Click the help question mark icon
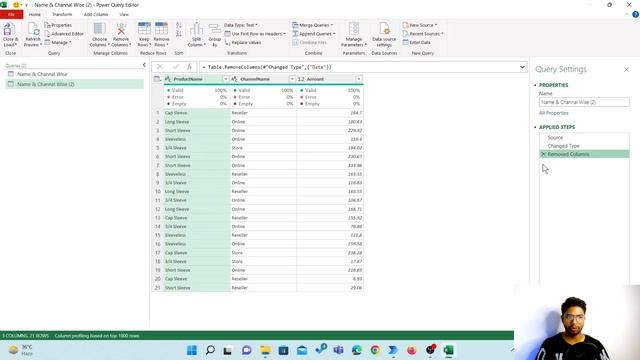 tap(635, 14)
